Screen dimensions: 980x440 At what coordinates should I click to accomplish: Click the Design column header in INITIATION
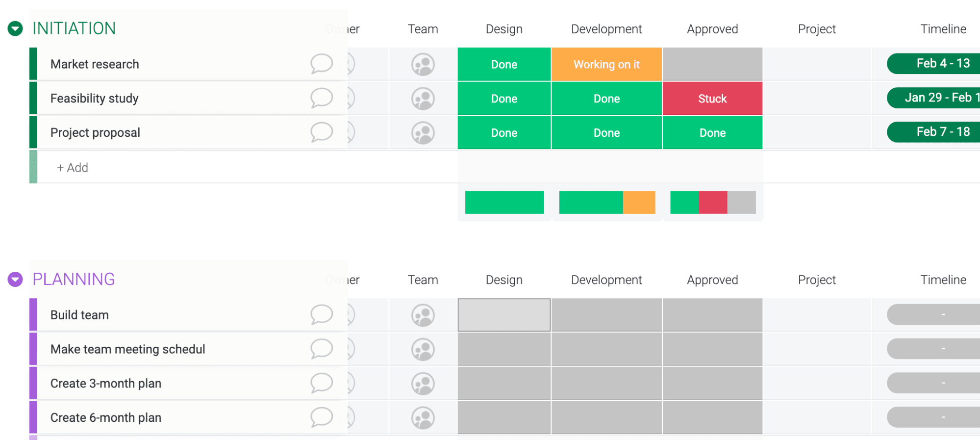coord(504,29)
